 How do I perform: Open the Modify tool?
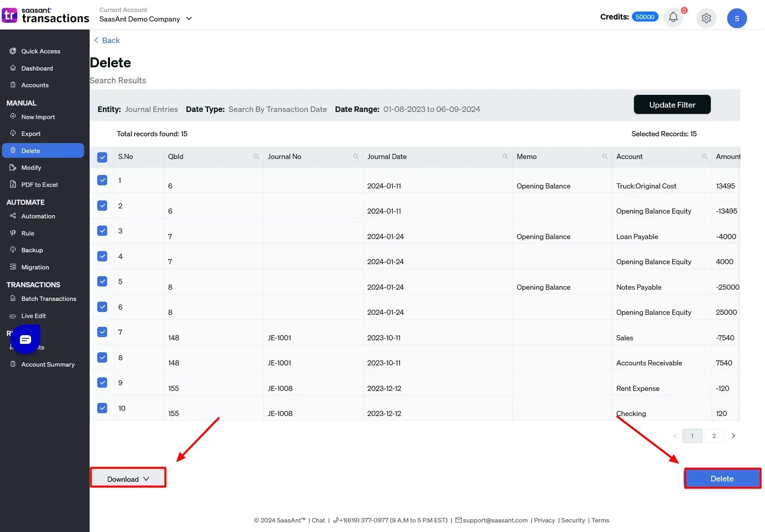pyautogui.click(x=31, y=167)
